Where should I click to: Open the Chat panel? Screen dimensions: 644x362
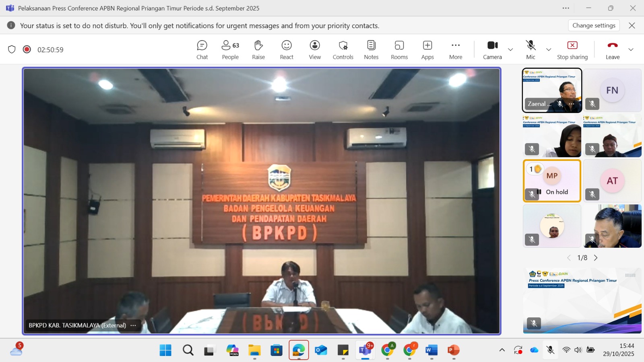click(x=202, y=50)
